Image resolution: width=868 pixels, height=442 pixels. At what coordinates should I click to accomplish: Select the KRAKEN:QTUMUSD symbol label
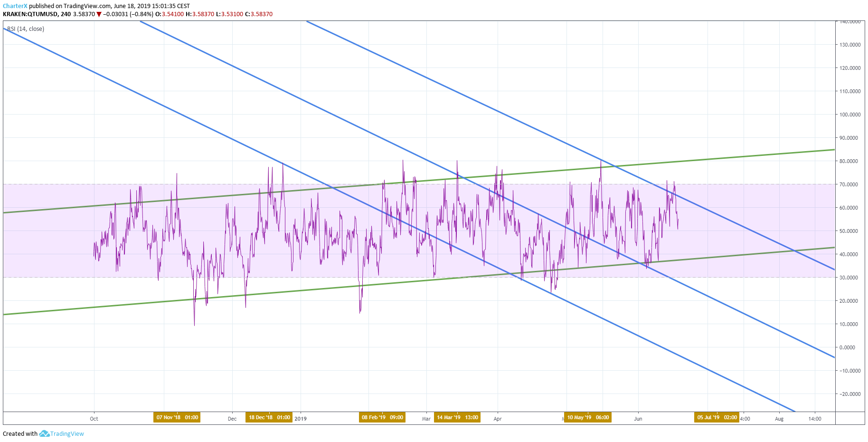coord(30,14)
